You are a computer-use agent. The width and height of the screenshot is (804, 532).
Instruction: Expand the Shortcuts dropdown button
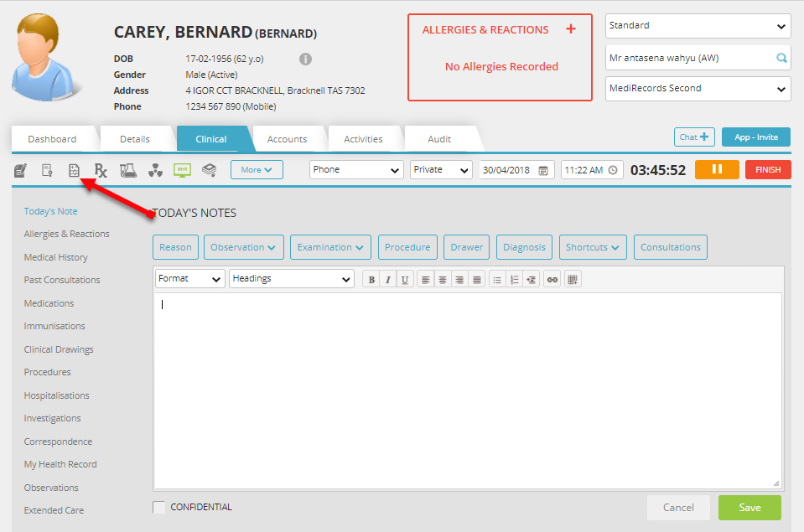(593, 247)
